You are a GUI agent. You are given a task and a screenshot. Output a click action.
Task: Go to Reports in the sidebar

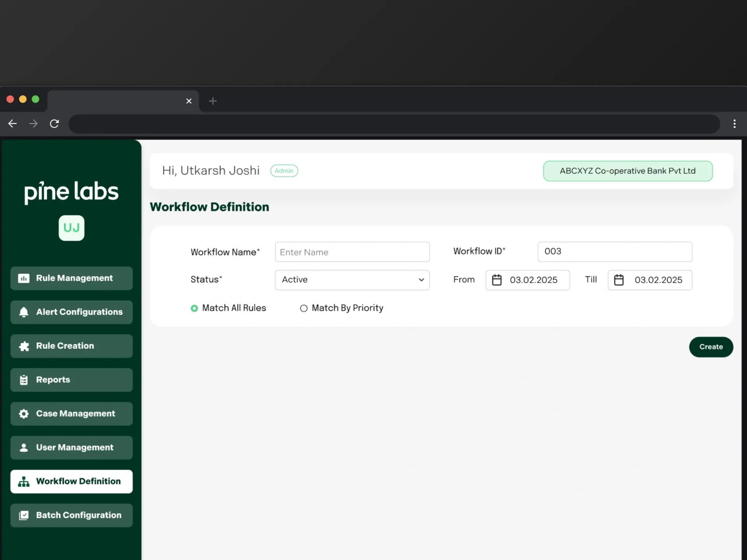pos(72,380)
